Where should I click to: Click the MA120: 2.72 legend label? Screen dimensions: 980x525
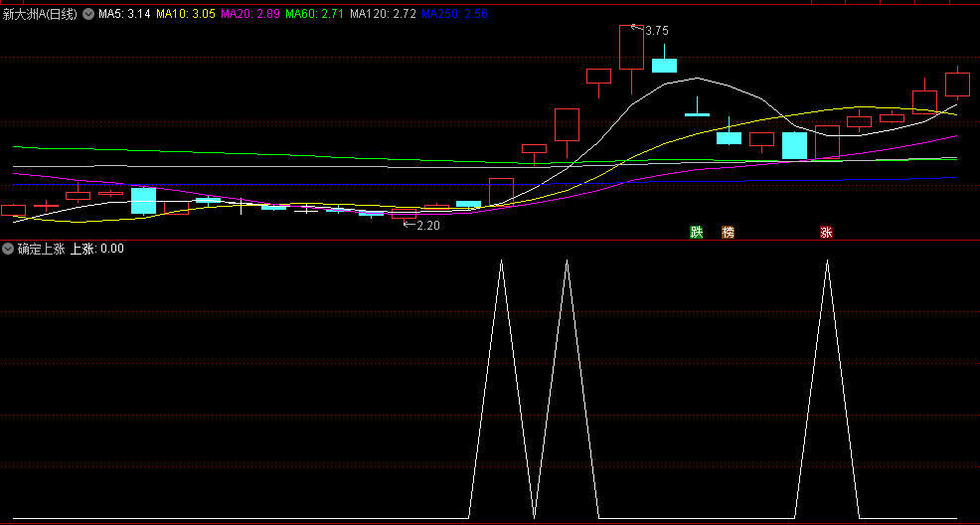pyautogui.click(x=382, y=14)
